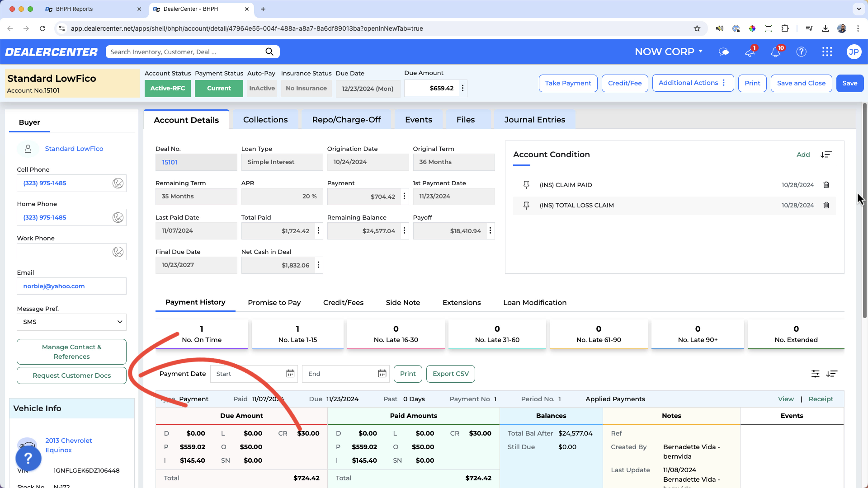868x488 pixels.
Task: Switch to the Repo/Charge-Off tab
Action: [346, 120]
